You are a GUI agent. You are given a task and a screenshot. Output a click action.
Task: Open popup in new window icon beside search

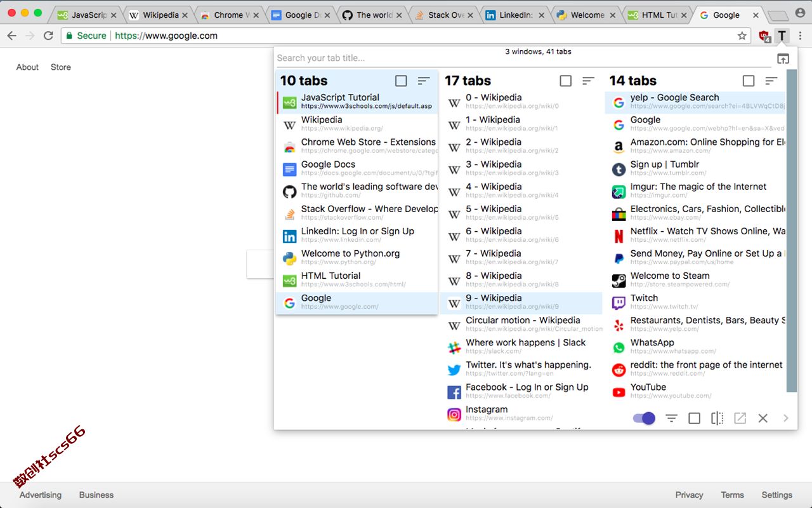783,58
